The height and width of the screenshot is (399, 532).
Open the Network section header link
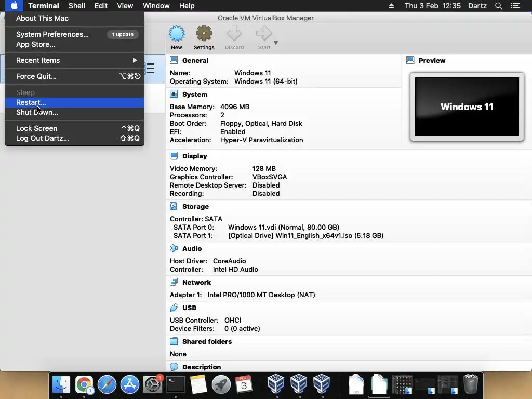pyautogui.click(x=196, y=282)
